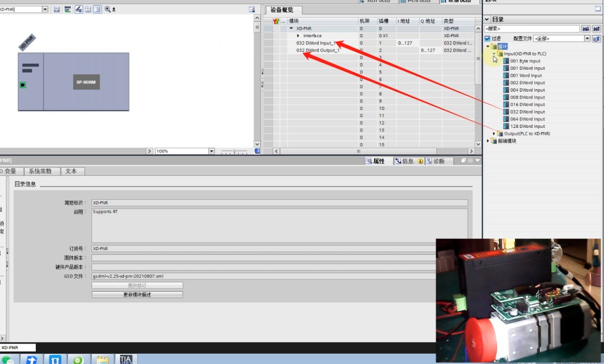The image size is (604, 364).
Task: Select 001 Byte Input module
Action: click(525, 61)
